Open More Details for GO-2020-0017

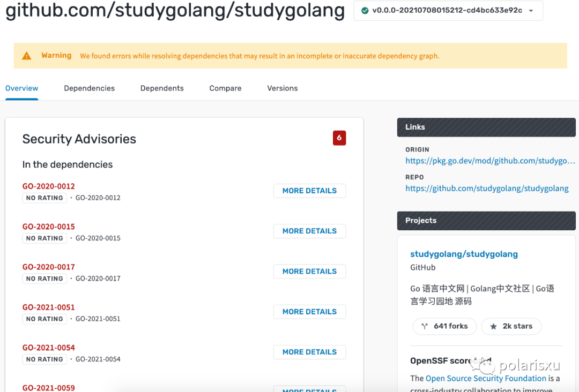309,272
